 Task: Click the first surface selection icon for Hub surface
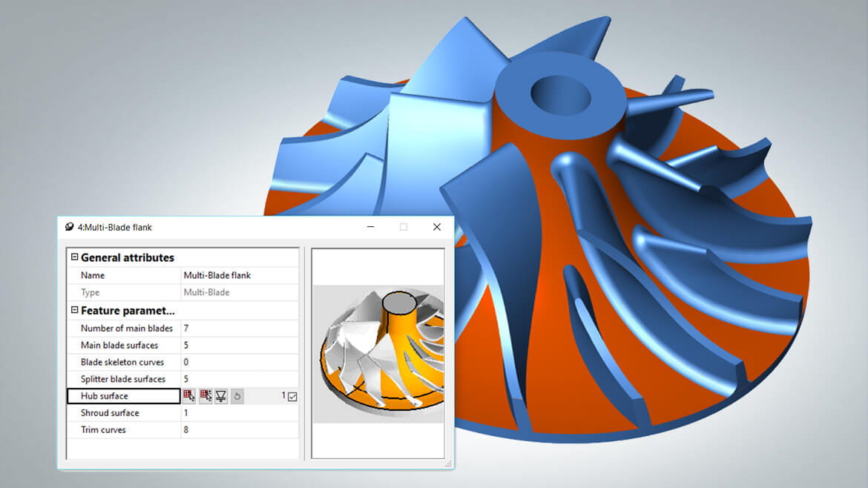coord(188,396)
